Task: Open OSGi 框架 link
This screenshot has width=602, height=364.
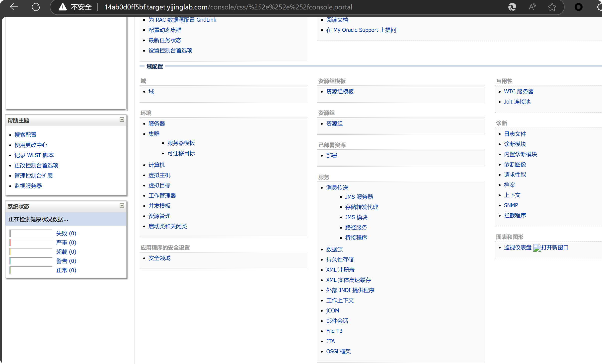Action: (338, 351)
